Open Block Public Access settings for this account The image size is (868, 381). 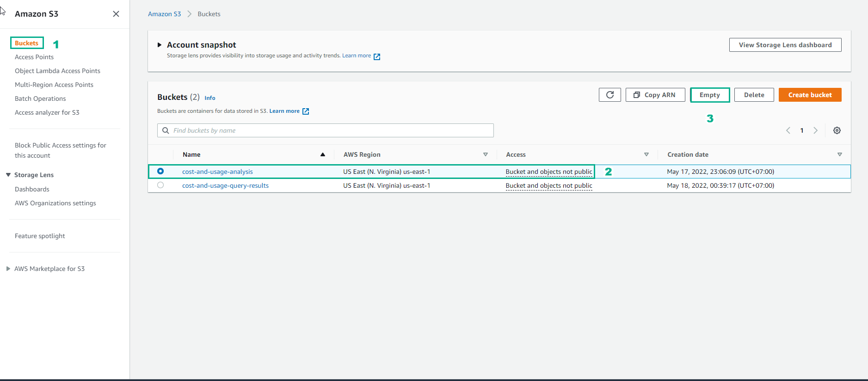pyautogui.click(x=61, y=150)
